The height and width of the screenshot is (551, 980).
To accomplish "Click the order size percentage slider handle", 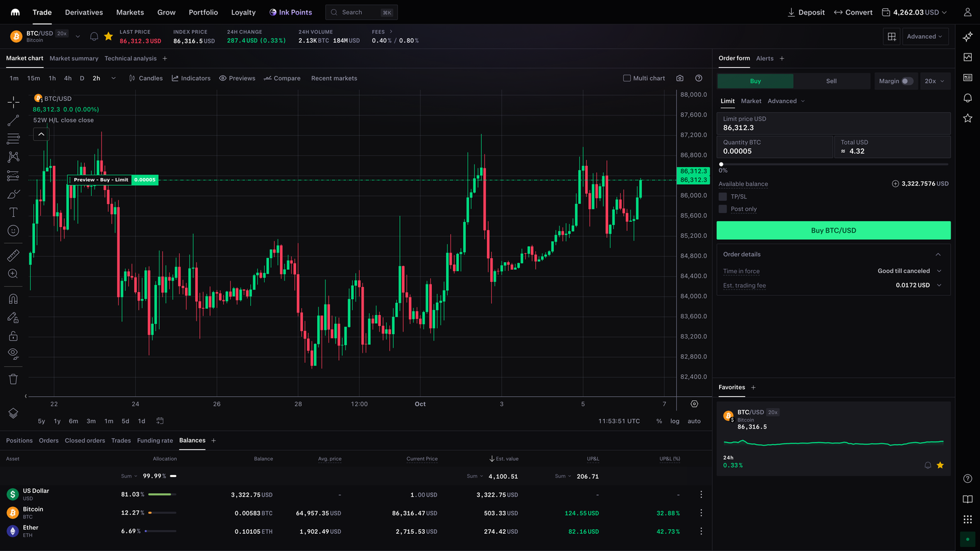I will [722, 164].
